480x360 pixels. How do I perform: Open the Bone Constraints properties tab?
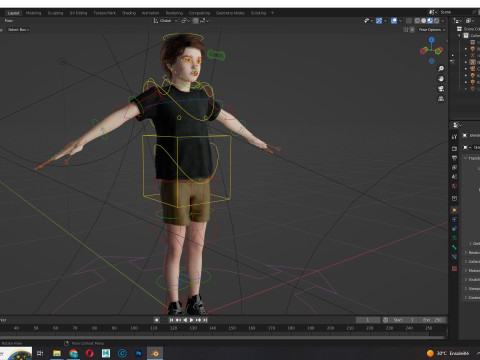[x=454, y=257]
